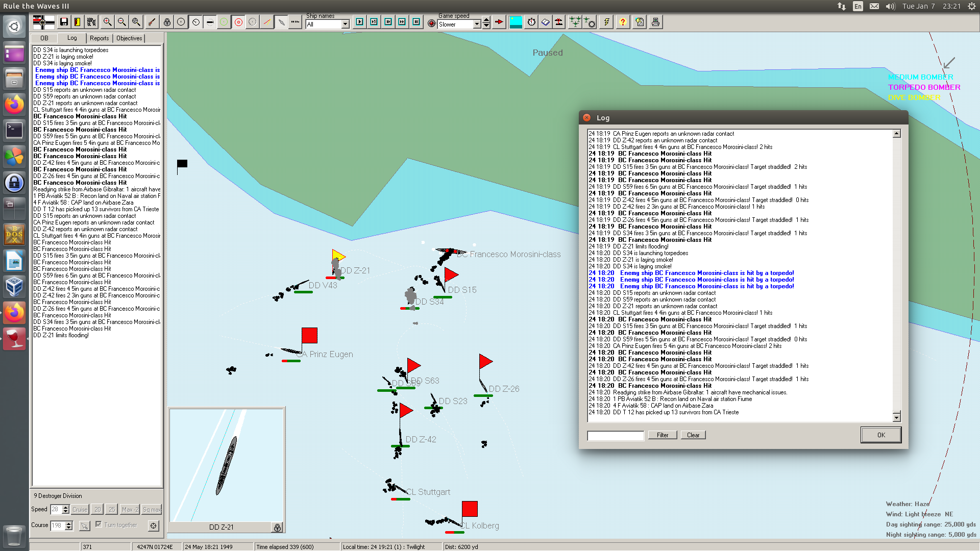Toggle the green range circle icon

pos(224,22)
